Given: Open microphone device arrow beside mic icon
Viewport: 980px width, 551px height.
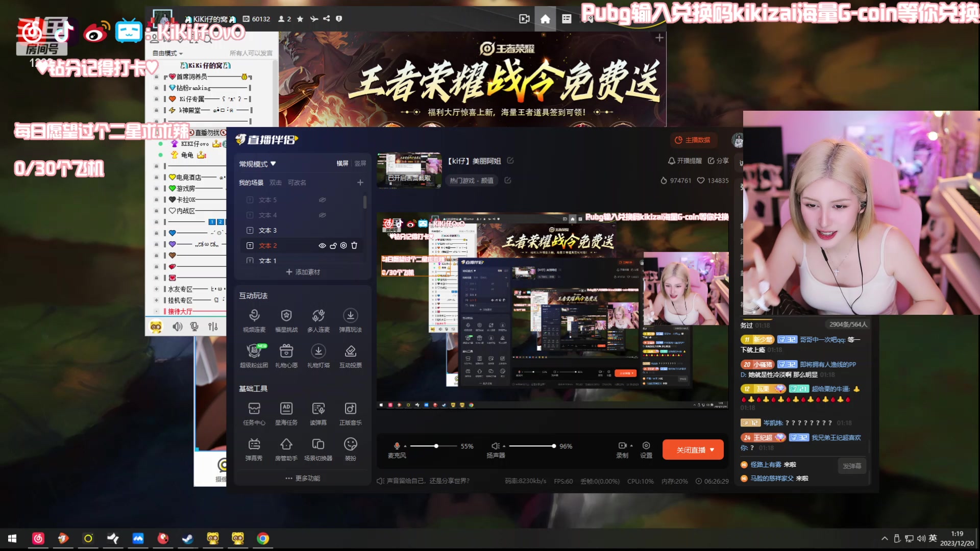Looking at the screenshot, I should pos(405,446).
